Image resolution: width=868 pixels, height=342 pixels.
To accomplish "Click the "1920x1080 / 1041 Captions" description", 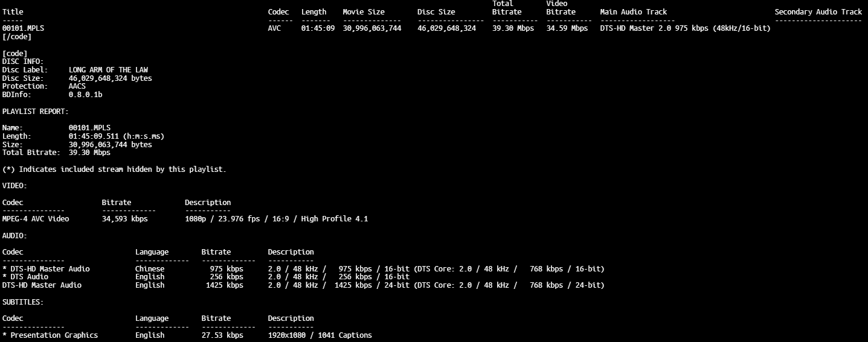I will (320, 335).
